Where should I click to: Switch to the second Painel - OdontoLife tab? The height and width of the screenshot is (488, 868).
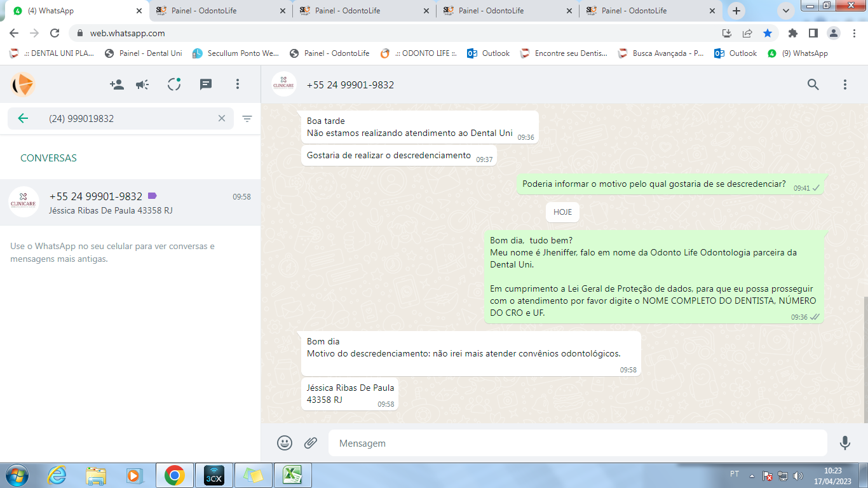tap(365, 11)
